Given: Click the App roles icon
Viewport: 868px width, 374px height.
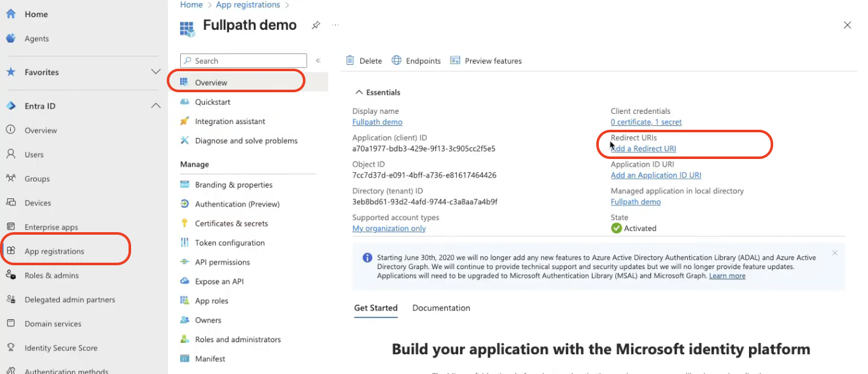Looking at the screenshot, I should pos(185,301).
